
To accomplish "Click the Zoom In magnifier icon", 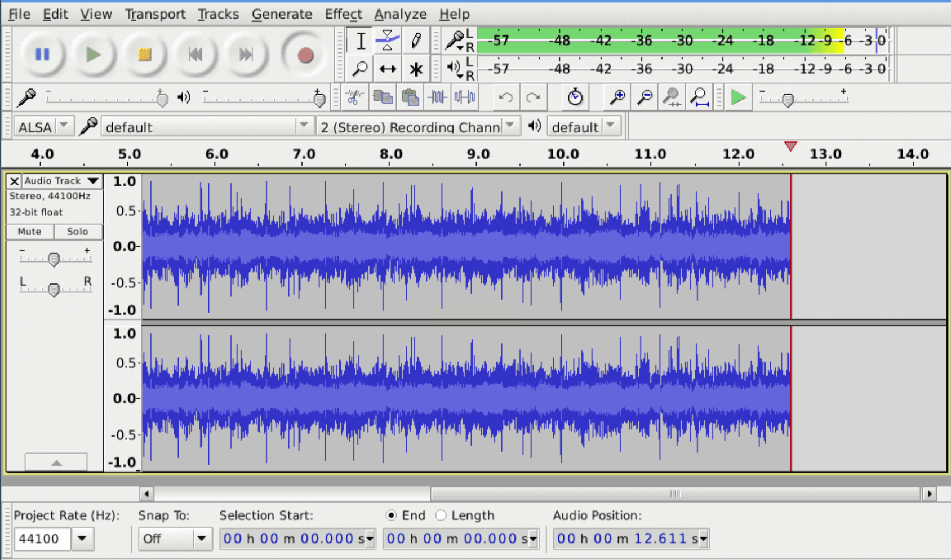I will coord(617,97).
